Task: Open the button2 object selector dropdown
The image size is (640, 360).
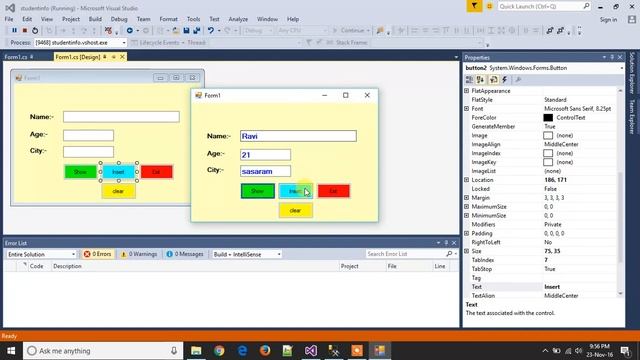Action: (621, 68)
